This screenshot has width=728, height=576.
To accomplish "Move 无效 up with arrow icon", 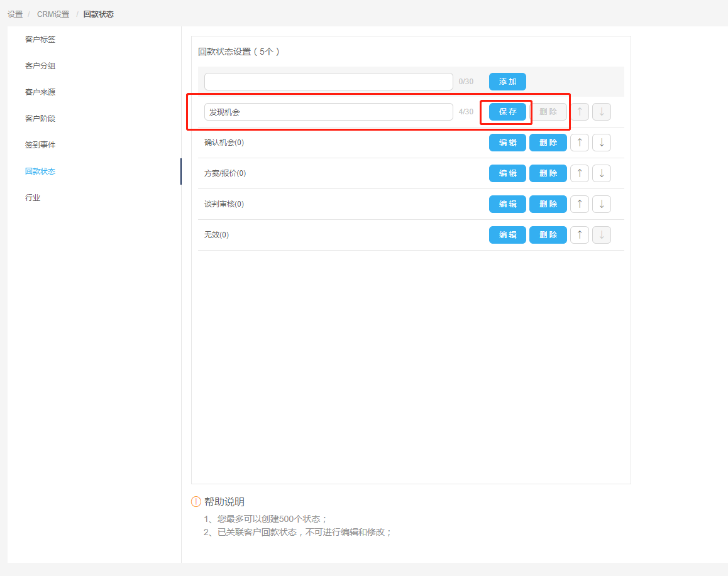I will [579, 235].
